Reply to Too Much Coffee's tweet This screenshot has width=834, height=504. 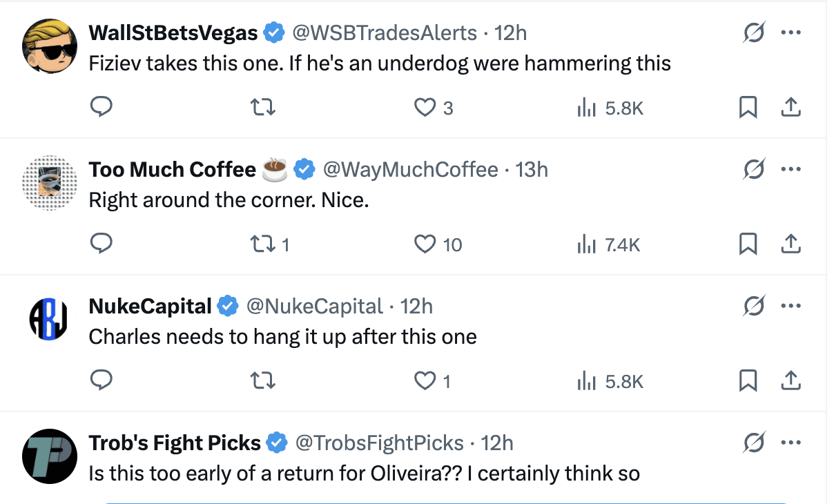(101, 244)
